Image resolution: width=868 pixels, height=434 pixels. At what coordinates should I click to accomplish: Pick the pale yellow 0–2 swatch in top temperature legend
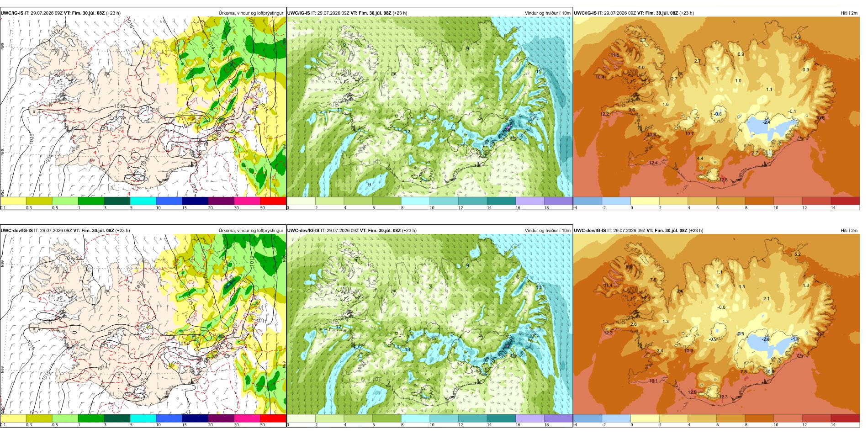[x=645, y=201]
